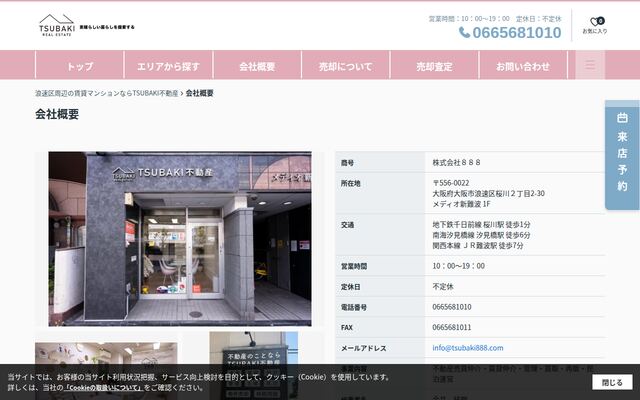Click breadcrumb link 浪速区周辺の賃貸マンションならTSUBAKI不動産

click(107, 93)
